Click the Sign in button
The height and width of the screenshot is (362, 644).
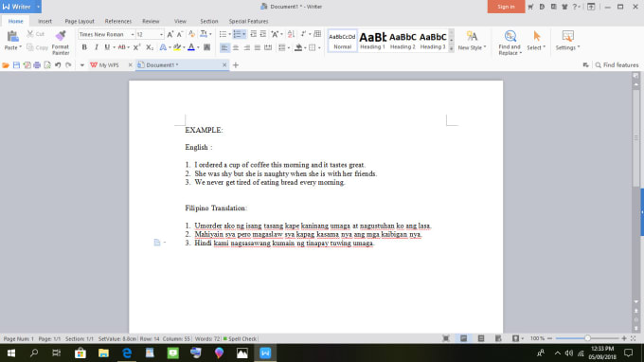(506, 7)
